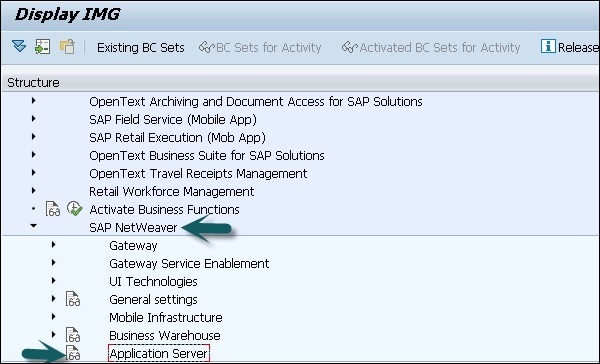Select Gateway Service Enablement entry
The width and height of the screenshot is (600, 364).
(189, 263)
